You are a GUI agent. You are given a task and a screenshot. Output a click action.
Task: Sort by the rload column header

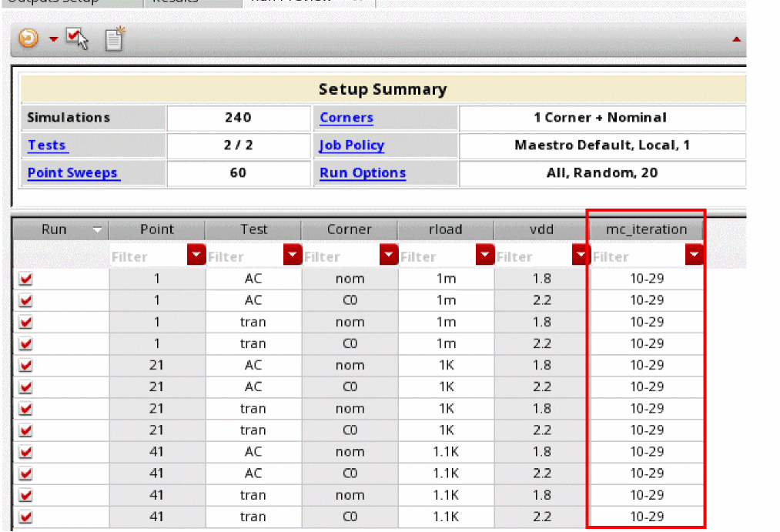pos(446,229)
